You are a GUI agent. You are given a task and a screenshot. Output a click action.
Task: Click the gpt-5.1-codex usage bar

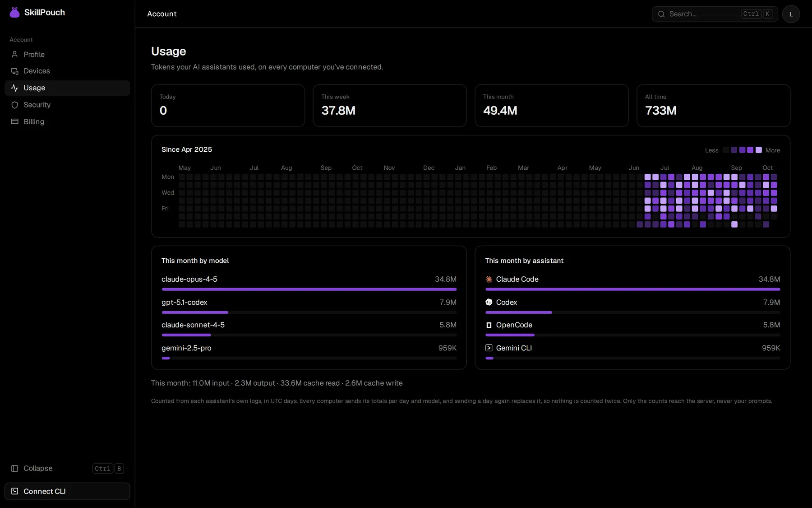[x=309, y=312]
